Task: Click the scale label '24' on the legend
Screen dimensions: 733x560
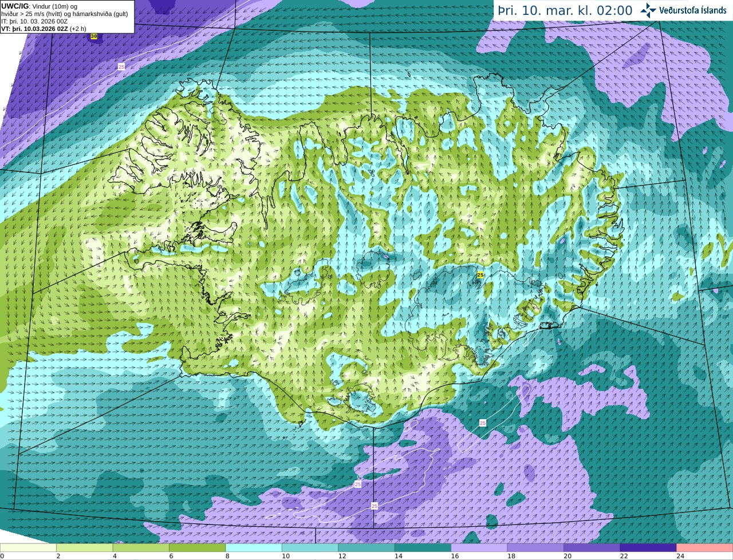Action: 680,556
